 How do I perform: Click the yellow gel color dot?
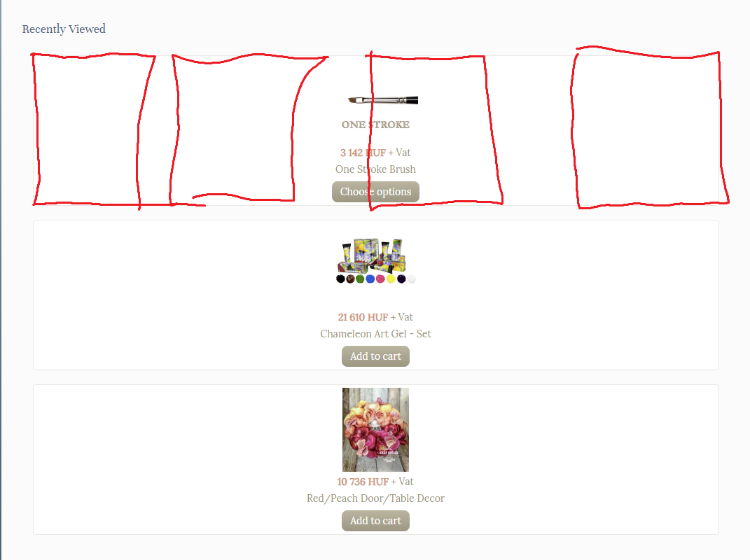tap(391, 279)
